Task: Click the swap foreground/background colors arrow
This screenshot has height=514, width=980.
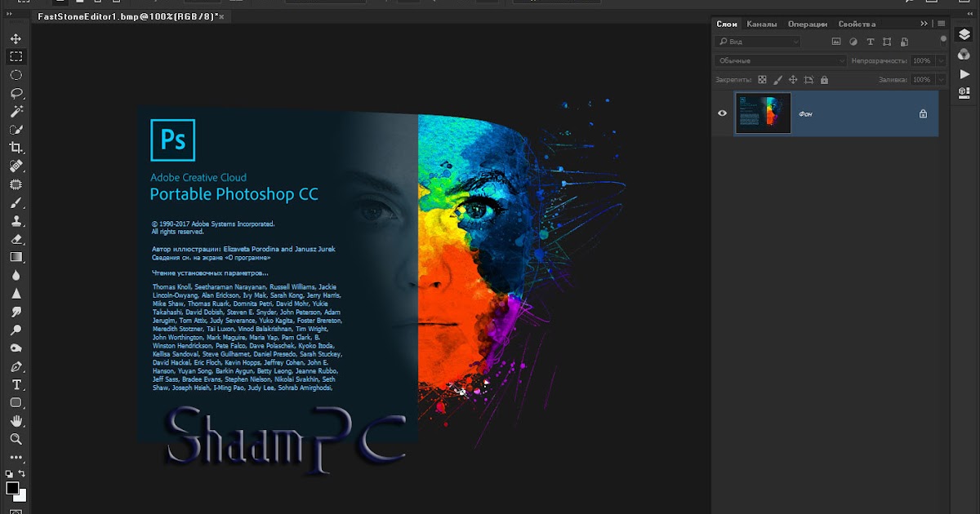Action: click(x=23, y=473)
